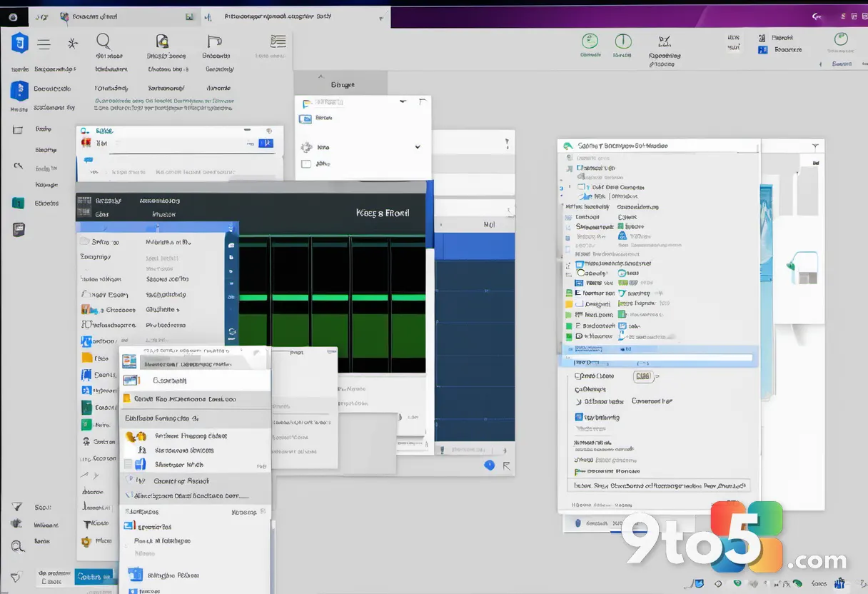Click the dark calculator-like icon in left sidebar
The width and height of the screenshot is (868, 594).
[x=19, y=230]
